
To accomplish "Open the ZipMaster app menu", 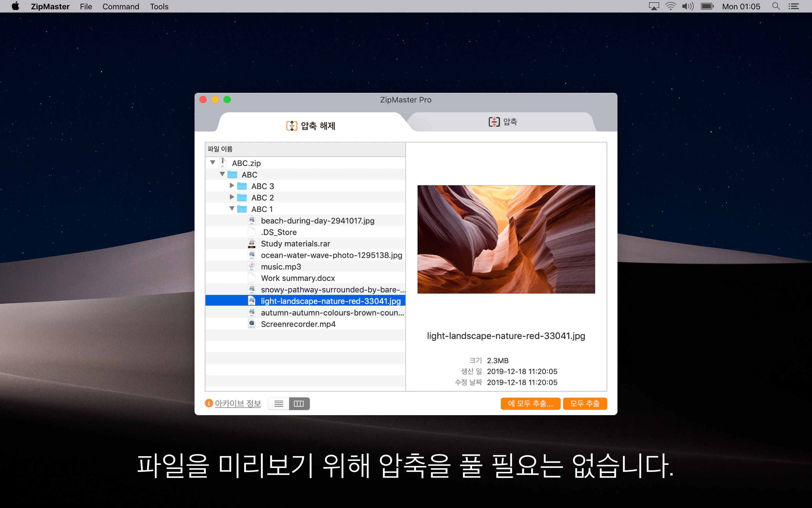I will pos(50,6).
